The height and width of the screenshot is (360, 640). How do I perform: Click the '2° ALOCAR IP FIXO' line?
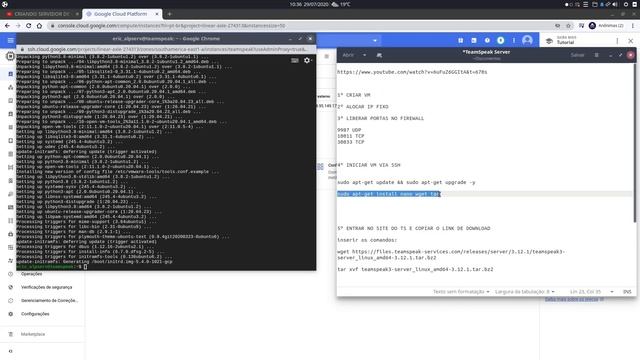tap(362, 107)
